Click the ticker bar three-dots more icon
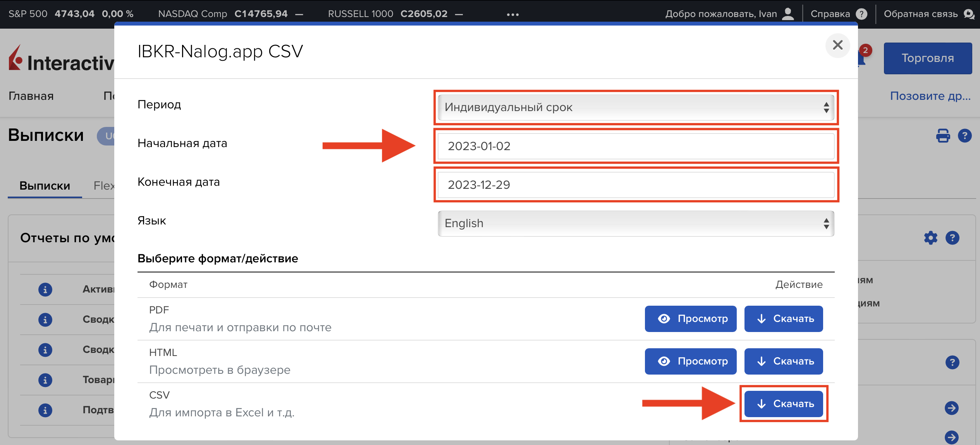This screenshot has height=445, width=980. pyautogui.click(x=512, y=14)
